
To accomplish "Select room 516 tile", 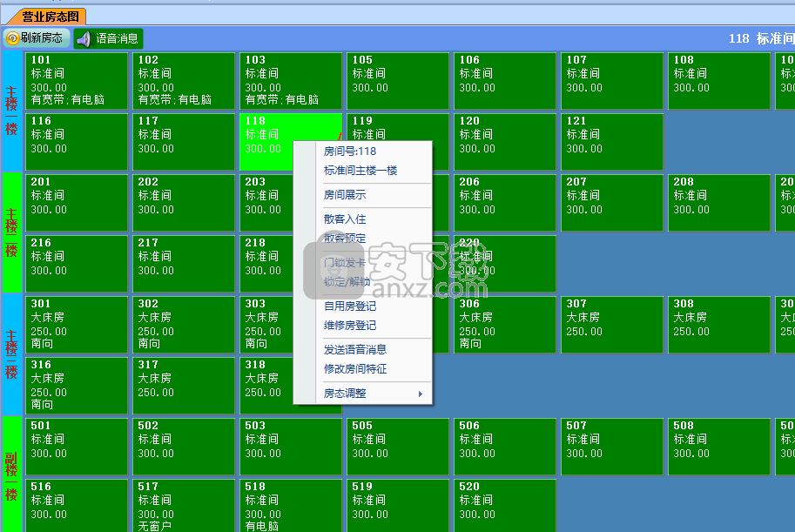I will tap(77, 506).
